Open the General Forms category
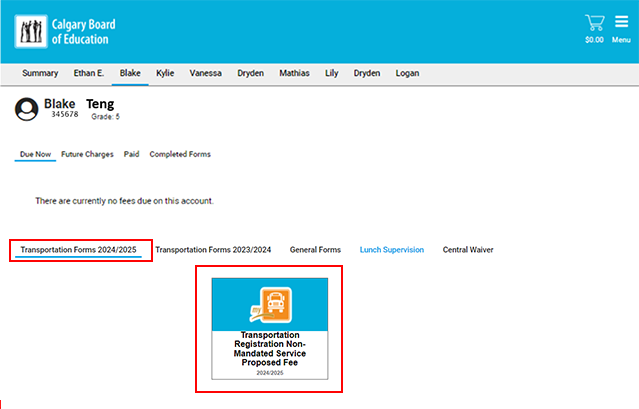 (315, 250)
